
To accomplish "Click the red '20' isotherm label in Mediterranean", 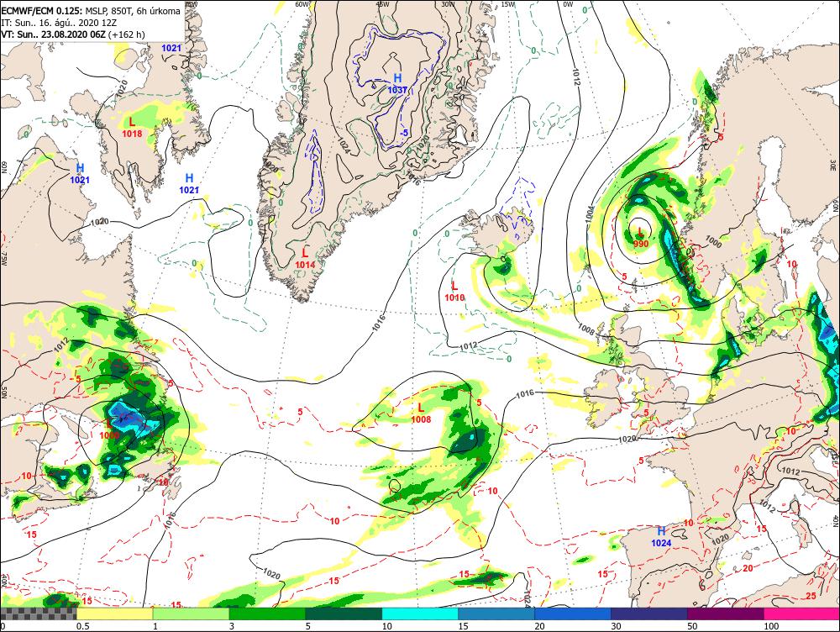I will (x=748, y=568).
